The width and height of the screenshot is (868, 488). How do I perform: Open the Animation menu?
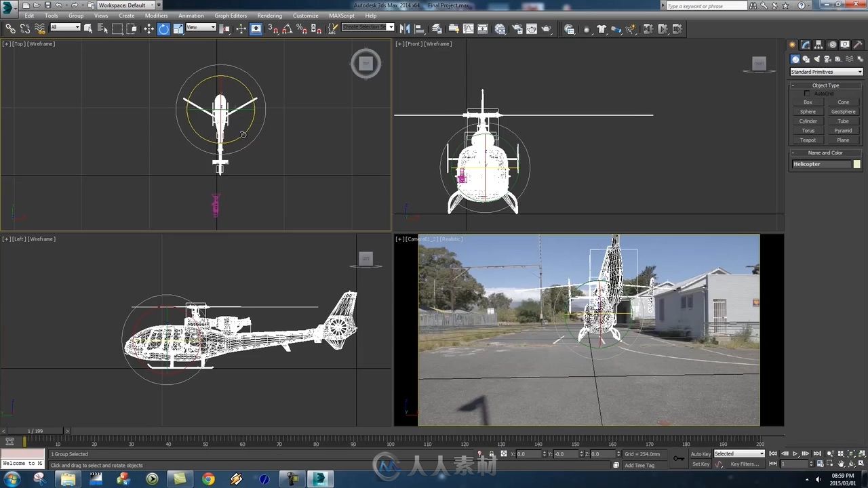(191, 16)
